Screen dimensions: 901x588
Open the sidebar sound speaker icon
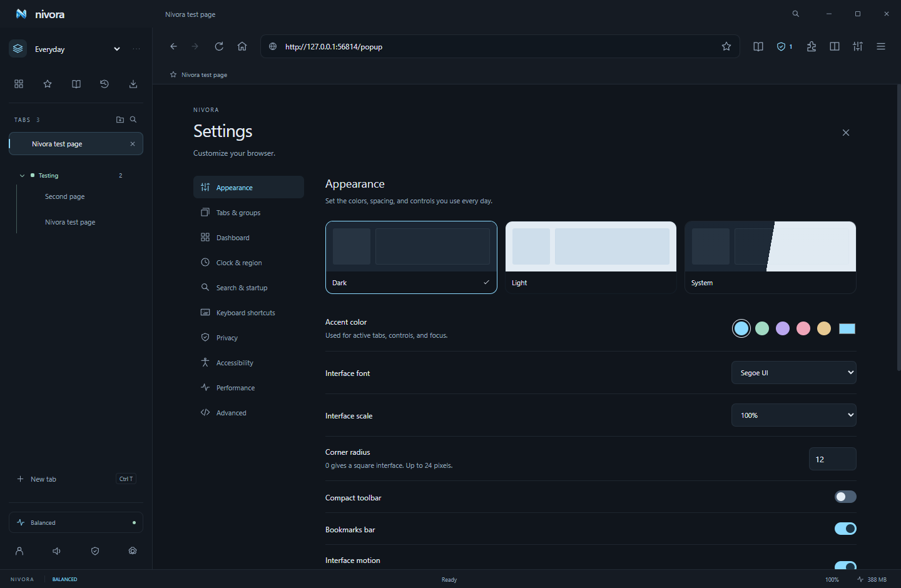point(57,551)
